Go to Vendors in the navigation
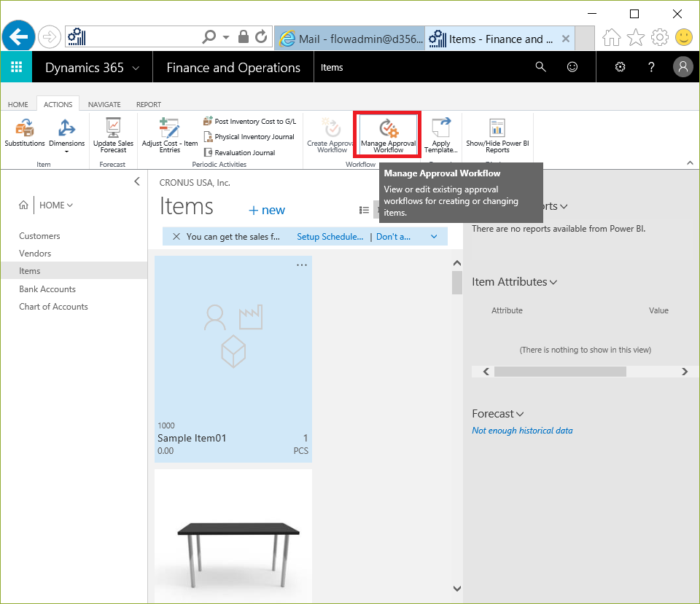This screenshot has height=604, width=700. tap(35, 254)
